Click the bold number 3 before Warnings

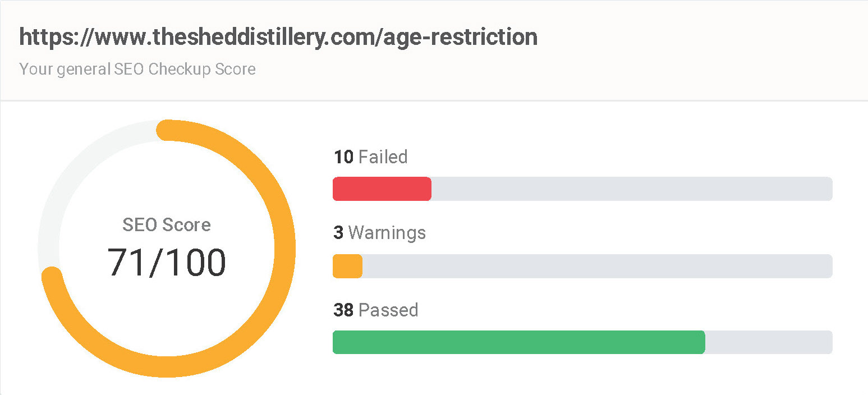[338, 232]
